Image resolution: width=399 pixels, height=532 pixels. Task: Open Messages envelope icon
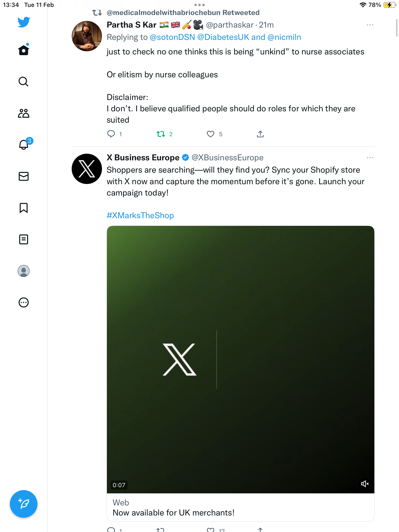click(x=24, y=176)
